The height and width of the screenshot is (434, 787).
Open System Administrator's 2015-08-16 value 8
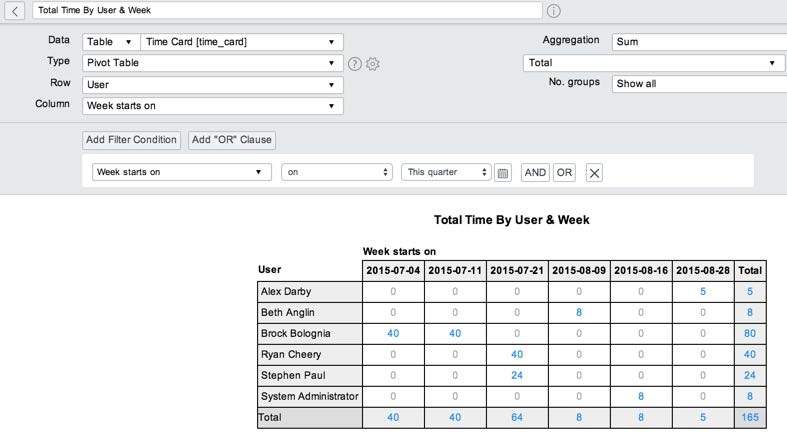click(x=641, y=396)
